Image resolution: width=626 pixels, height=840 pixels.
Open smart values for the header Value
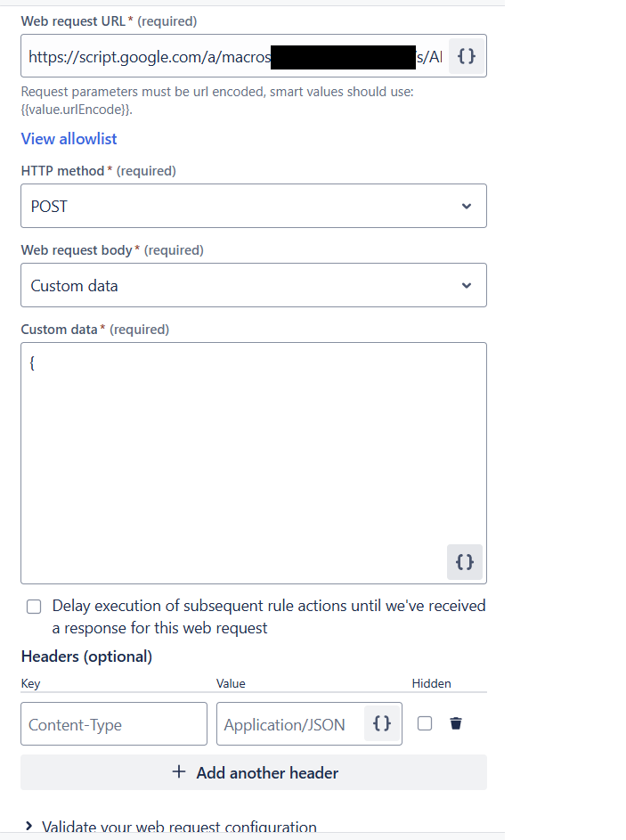[x=381, y=723]
